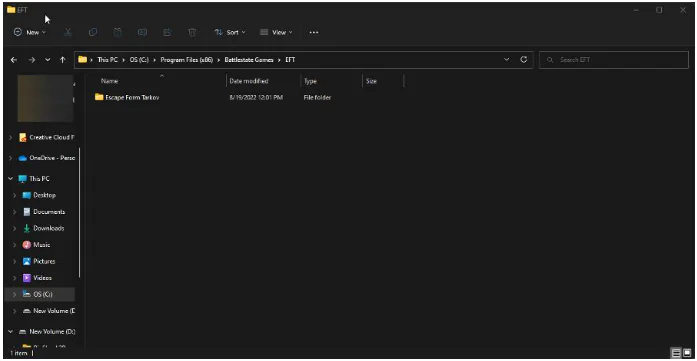The width and height of the screenshot is (697, 361).
Task: Open address bar history dropdown
Action: (506, 60)
